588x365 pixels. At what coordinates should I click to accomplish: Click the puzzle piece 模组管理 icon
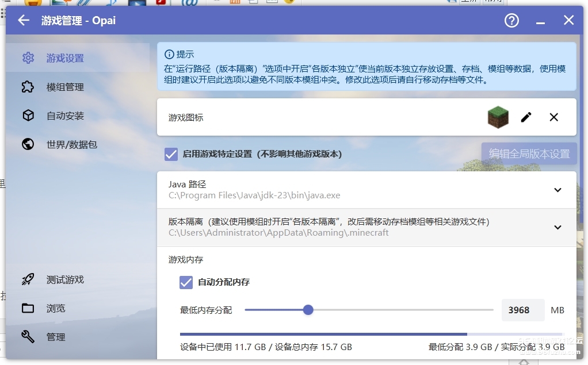[x=28, y=87]
